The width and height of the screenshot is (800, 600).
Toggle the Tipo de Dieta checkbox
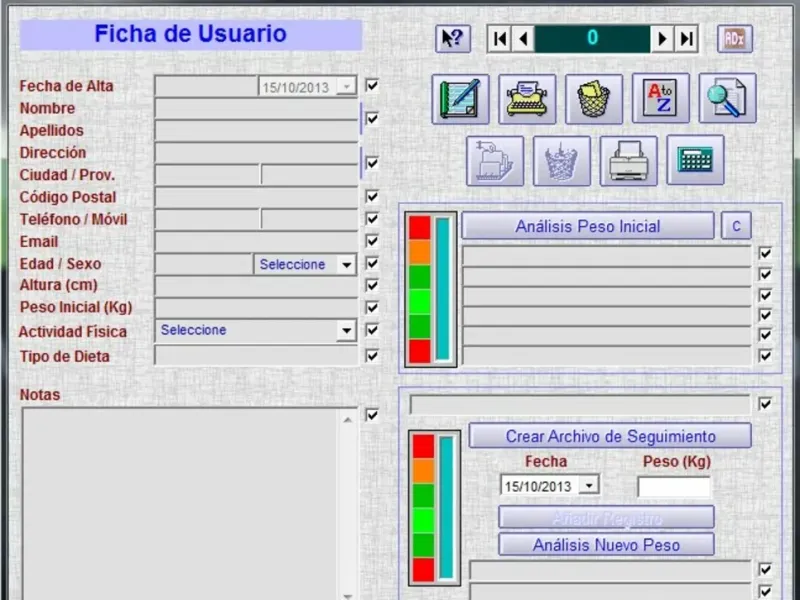point(372,356)
